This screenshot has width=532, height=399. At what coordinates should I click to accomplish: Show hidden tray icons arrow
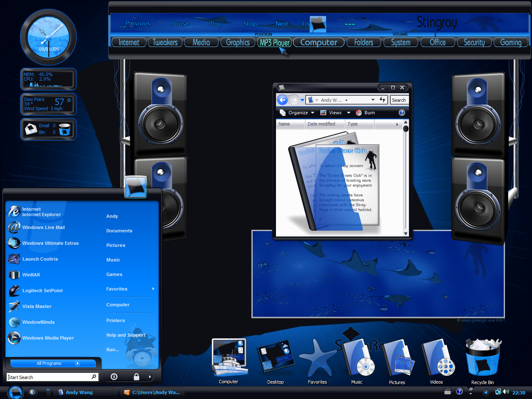tap(485, 392)
